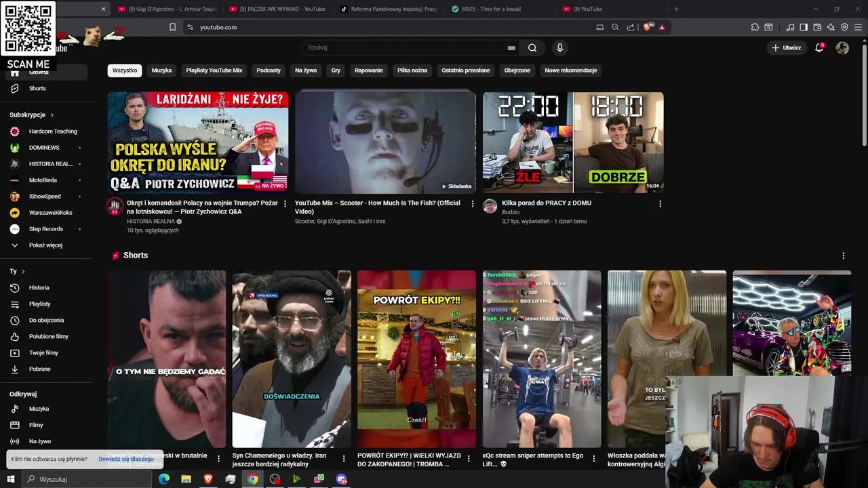
Task: Expand Pokaż więcej subscriptions
Action: (x=44, y=245)
